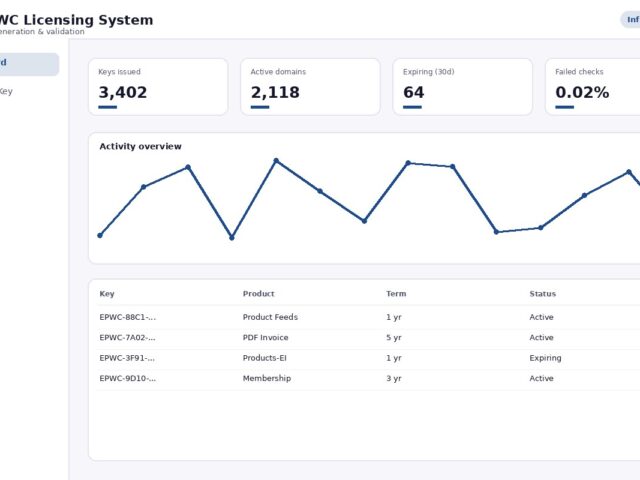Image resolution: width=640 pixels, height=480 pixels.
Task: Click the highlighted active sidebar item
Action: [28, 64]
